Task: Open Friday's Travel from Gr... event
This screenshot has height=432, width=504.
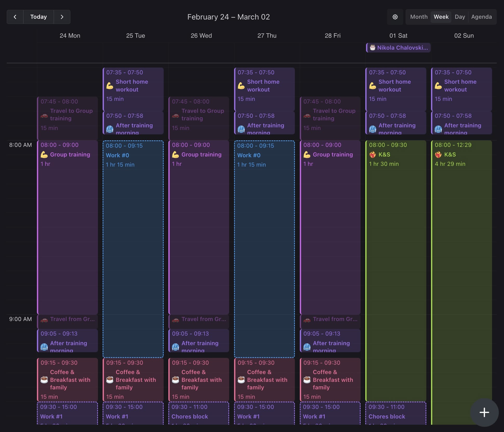Action: click(x=330, y=322)
